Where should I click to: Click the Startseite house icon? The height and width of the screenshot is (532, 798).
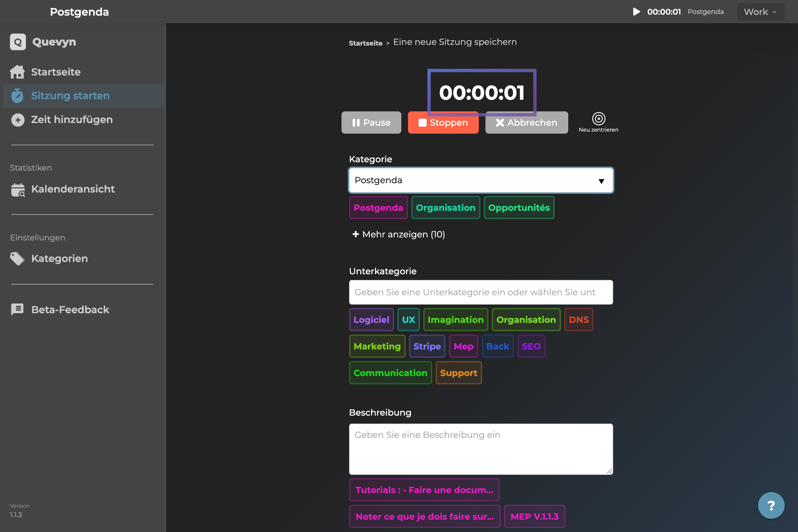[x=17, y=72]
